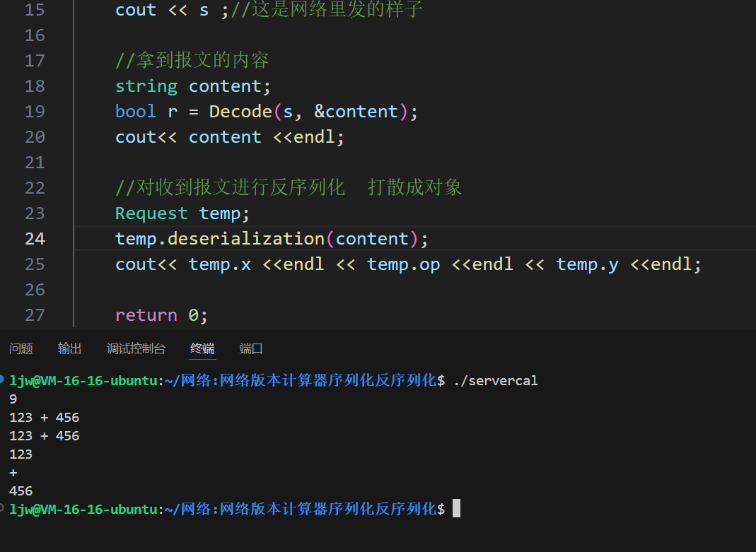Click the ./servercal command in terminal
Screen dimensions: 756x552
pos(495,381)
